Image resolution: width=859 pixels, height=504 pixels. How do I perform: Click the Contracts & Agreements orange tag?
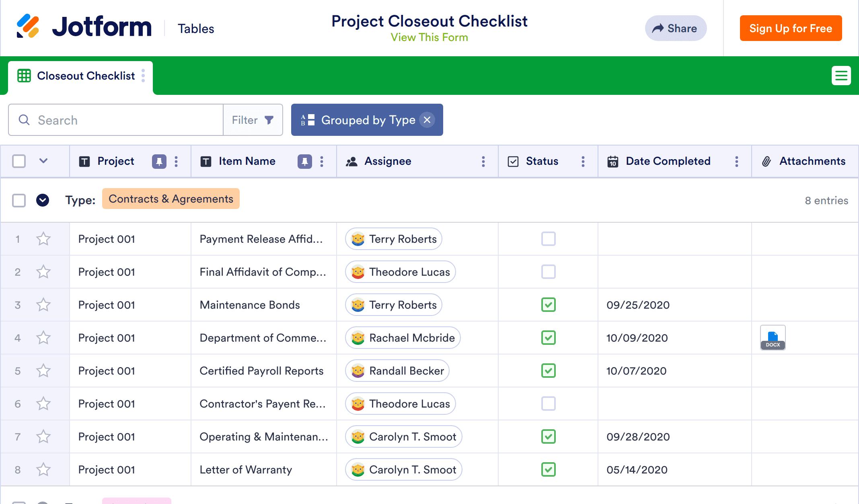tap(171, 199)
